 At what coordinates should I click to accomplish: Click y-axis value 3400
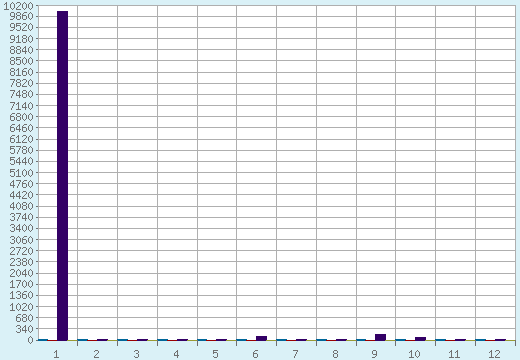(x=22, y=229)
